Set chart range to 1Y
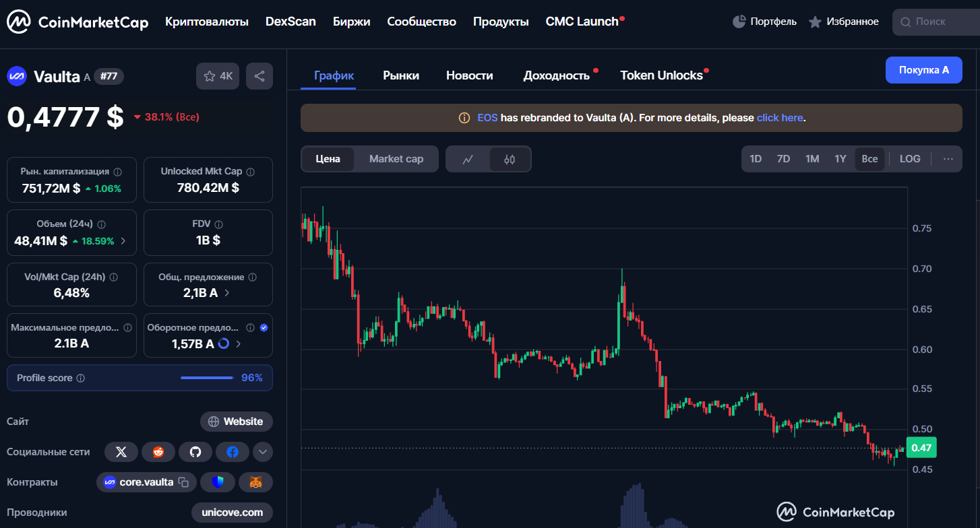This screenshot has height=528, width=980. 840,159
